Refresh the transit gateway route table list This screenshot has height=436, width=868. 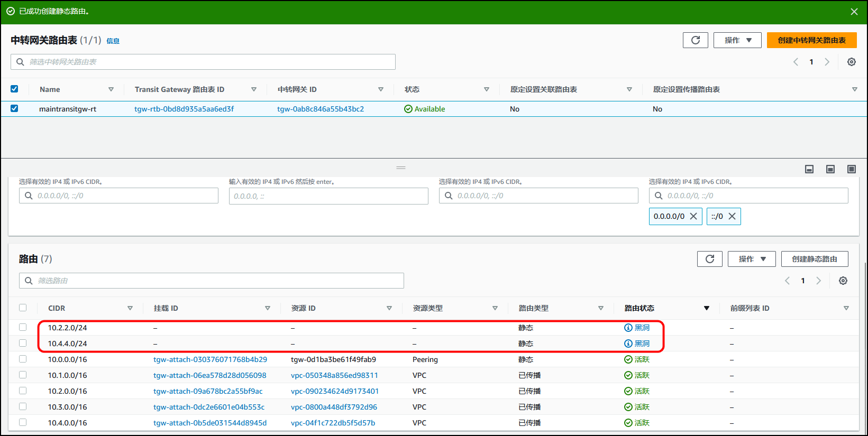[x=695, y=40]
